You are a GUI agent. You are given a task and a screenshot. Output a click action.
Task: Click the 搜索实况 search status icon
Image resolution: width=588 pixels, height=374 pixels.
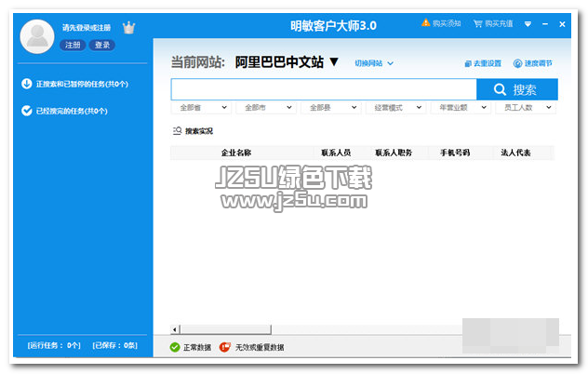tap(178, 130)
